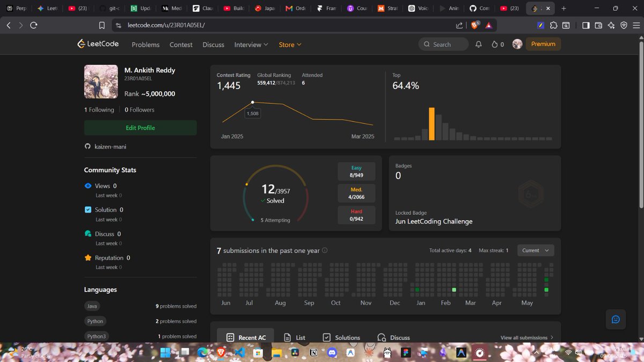Open the Problems nav item
Viewport: 644px width, 362px height.
(145, 45)
